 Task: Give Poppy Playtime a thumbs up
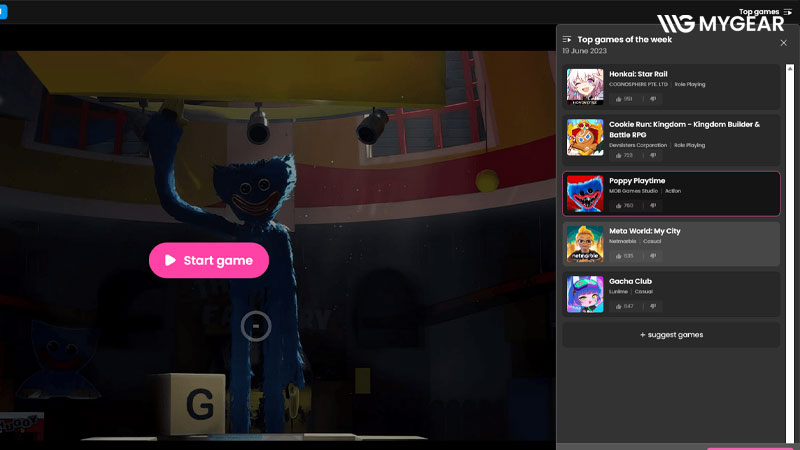(x=618, y=206)
